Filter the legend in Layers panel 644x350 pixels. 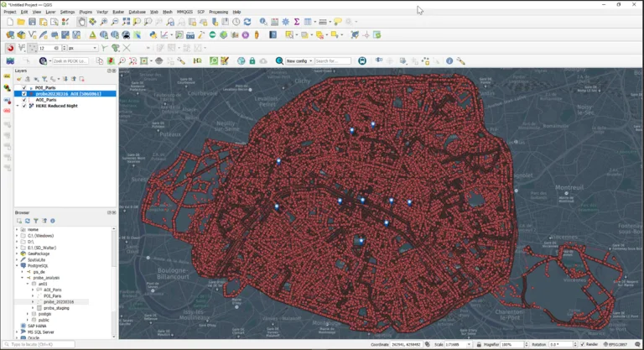(x=44, y=79)
